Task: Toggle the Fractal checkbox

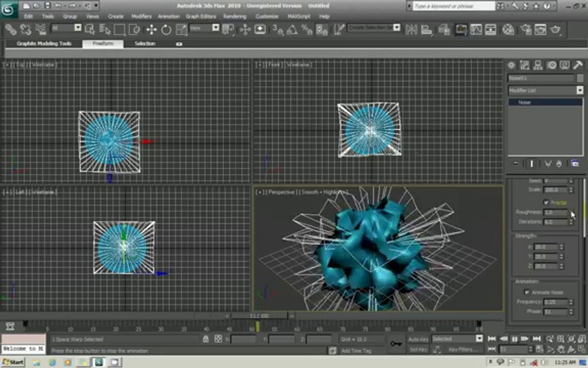Action: [x=546, y=202]
